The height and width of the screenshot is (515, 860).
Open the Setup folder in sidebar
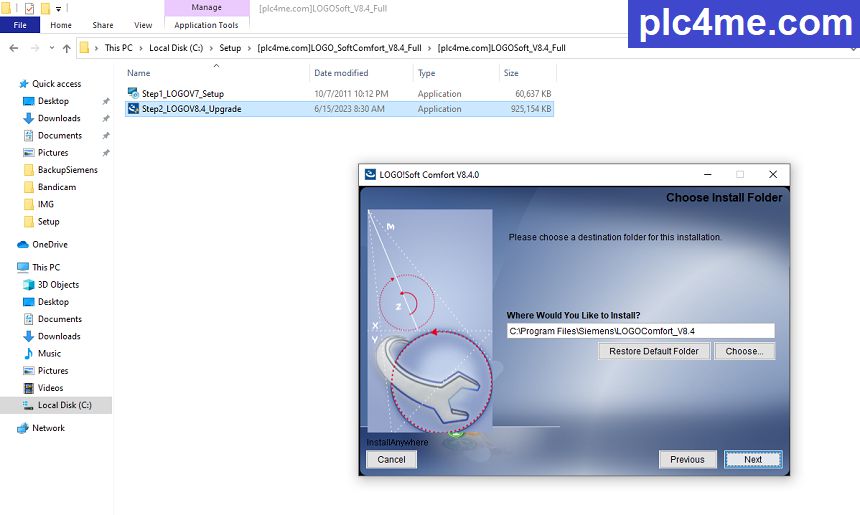[x=48, y=221]
